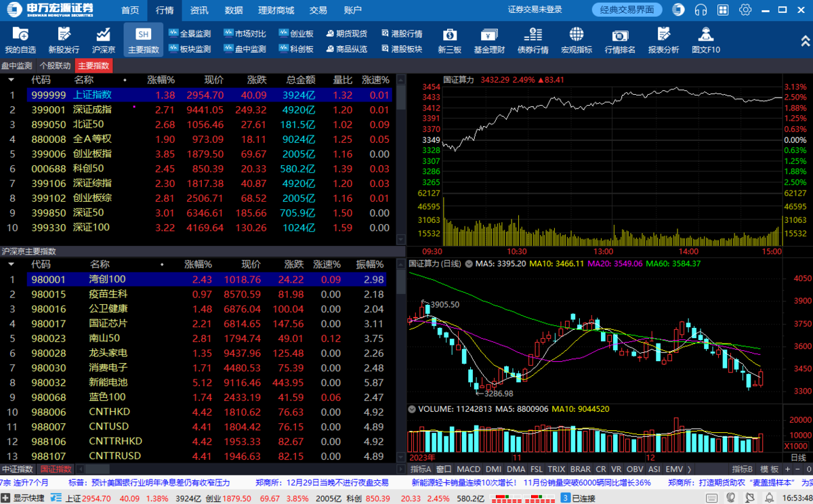Open 创业板 ChiNext board
The height and width of the screenshot is (504, 813).
[296, 33]
